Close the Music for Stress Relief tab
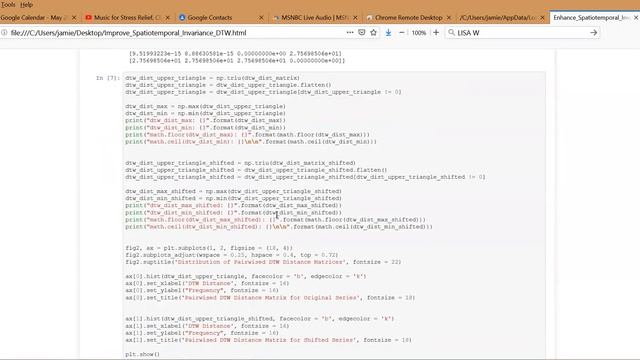Image resolution: width=640 pixels, height=360 pixels. (167, 18)
